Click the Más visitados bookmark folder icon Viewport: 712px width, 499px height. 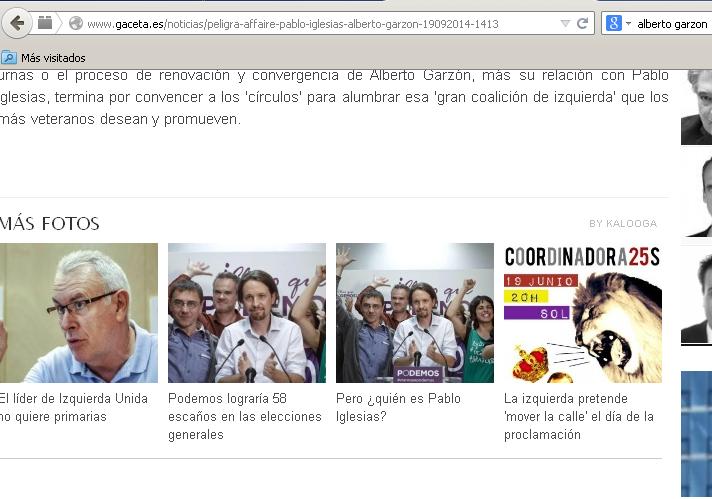tap(9, 58)
